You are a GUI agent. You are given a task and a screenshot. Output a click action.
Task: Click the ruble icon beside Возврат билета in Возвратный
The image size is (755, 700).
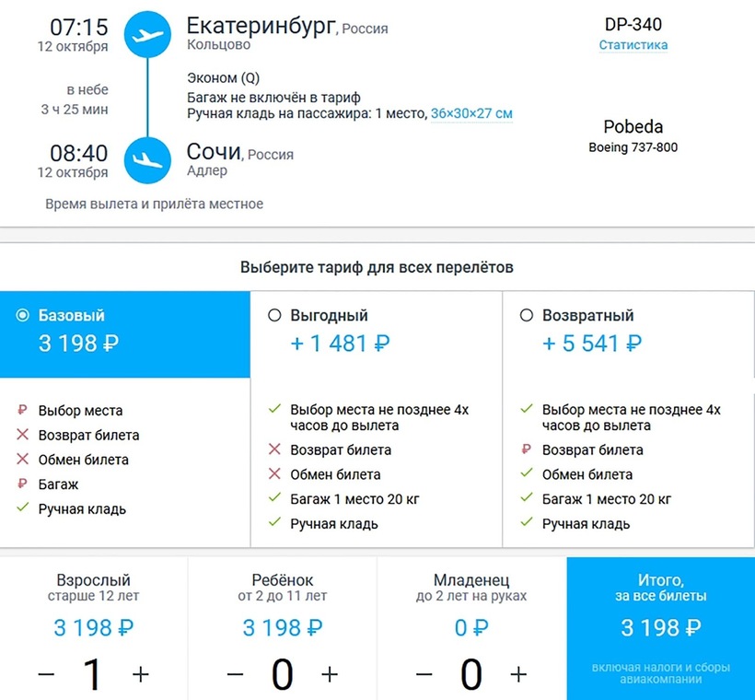[x=526, y=450]
